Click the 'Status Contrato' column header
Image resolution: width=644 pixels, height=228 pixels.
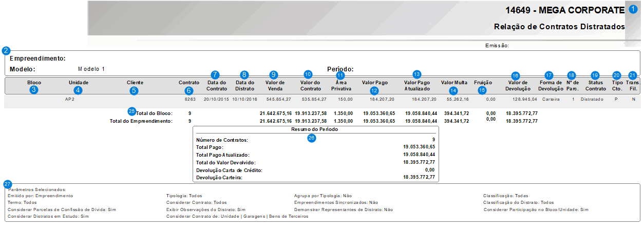pos(596,85)
